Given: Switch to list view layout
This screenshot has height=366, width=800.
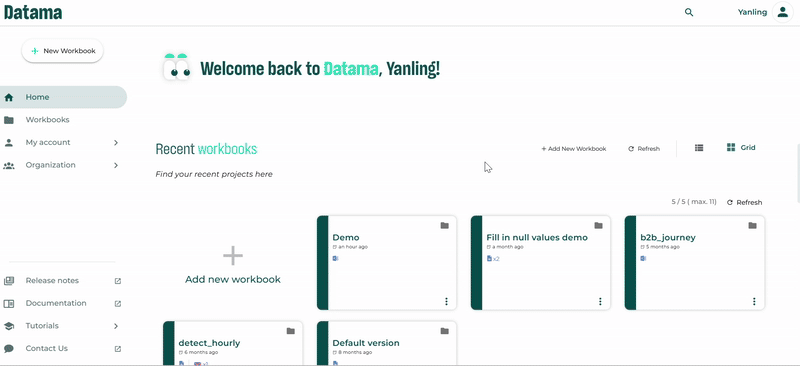Looking at the screenshot, I should click(x=699, y=148).
